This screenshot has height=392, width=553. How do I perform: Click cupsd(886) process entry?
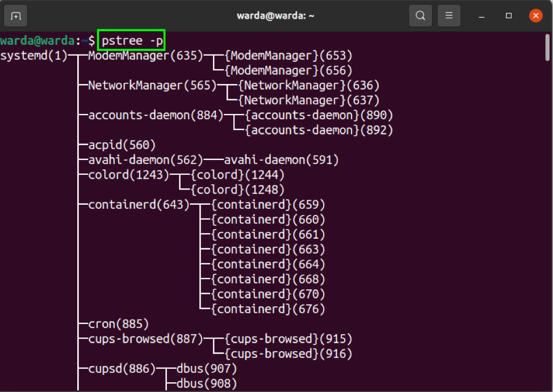pos(122,369)
